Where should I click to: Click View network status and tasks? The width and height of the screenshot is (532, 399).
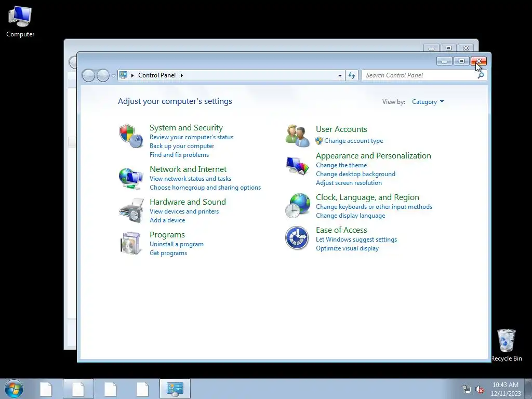[x=190, y=179]
